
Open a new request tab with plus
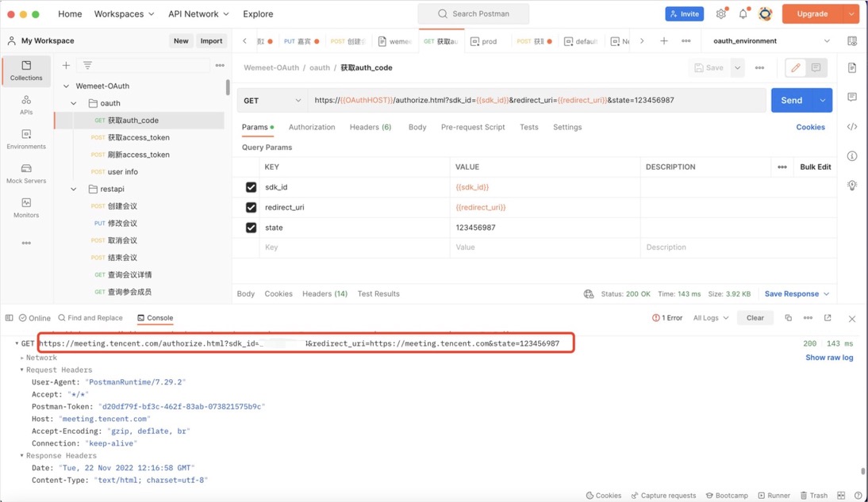664,41
